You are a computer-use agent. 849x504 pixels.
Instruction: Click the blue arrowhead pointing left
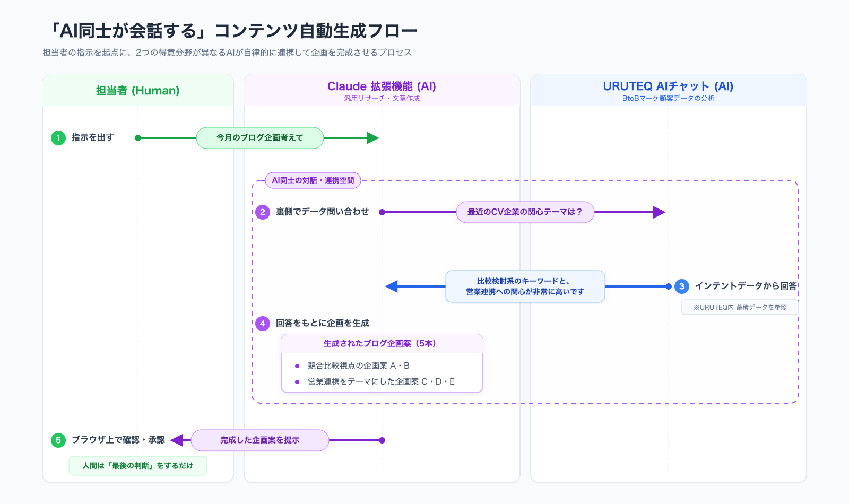click(x=392, y=286)
